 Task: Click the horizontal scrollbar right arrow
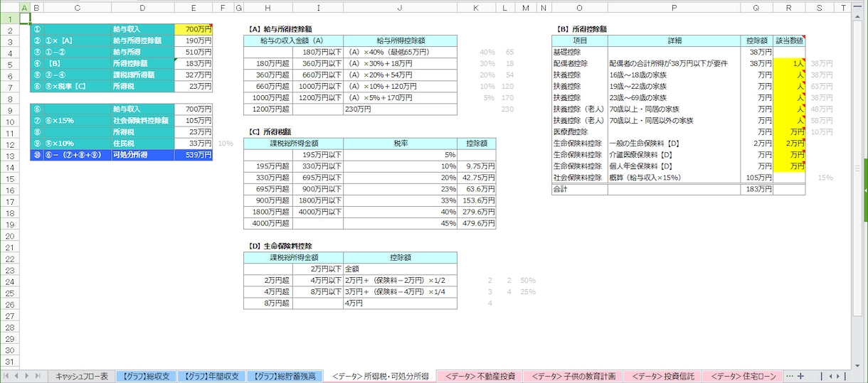(839, 376)
